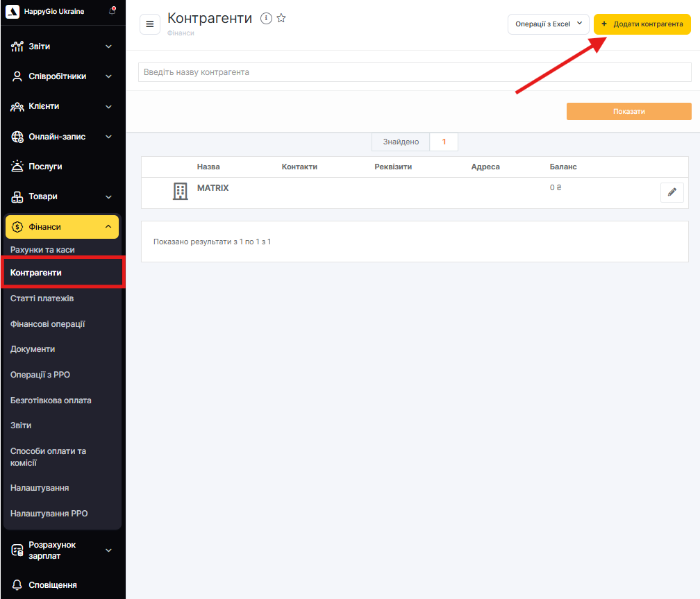Open the info icon next to Контрагенти
The image size is (700, 599).
point(266,19)
